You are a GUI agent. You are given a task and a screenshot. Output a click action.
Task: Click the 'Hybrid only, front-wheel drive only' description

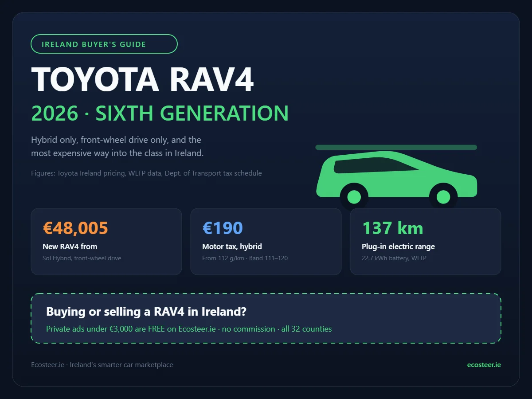click(x=117, y=146)
